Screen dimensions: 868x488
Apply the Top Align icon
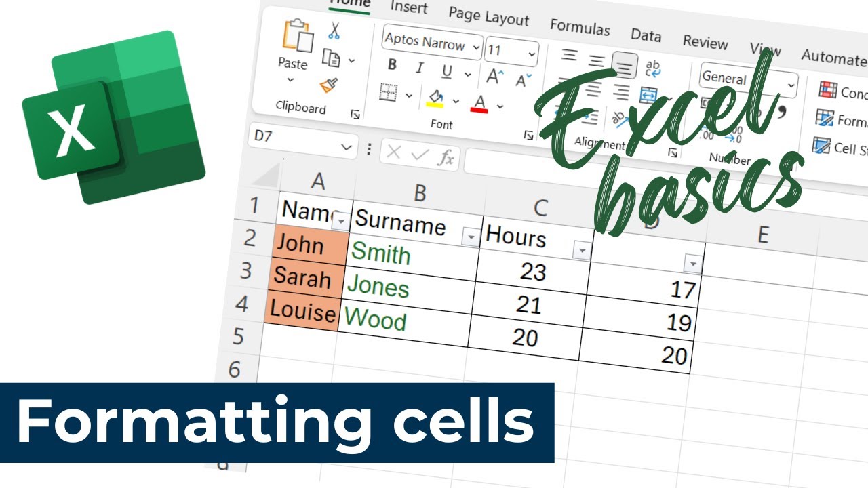coord(569,56)
